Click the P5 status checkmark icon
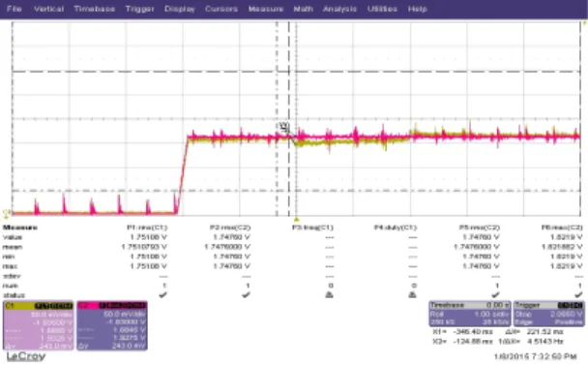Image resolution: width=588 pixels, height=366 pixels. (495, 295)
